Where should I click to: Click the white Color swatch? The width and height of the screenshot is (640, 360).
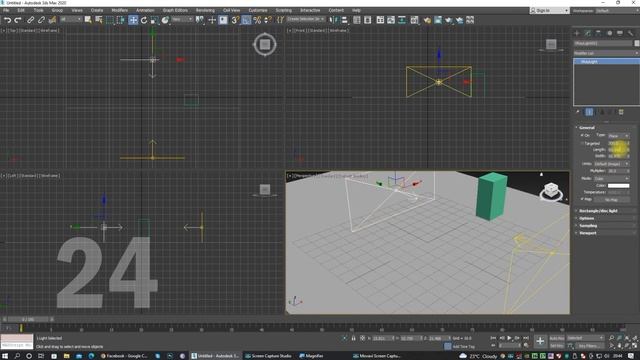pyautogui.click(x=618, y=186)
